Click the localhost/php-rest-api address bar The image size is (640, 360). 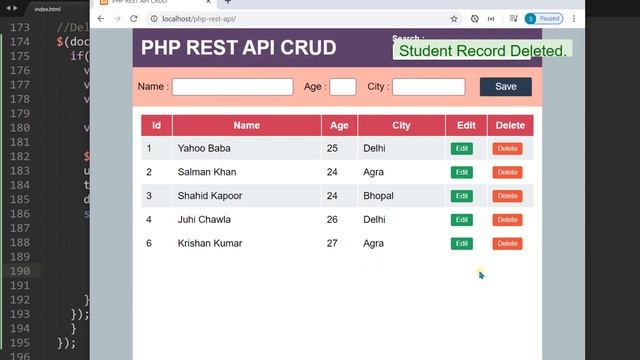click(x=302, y=19)
